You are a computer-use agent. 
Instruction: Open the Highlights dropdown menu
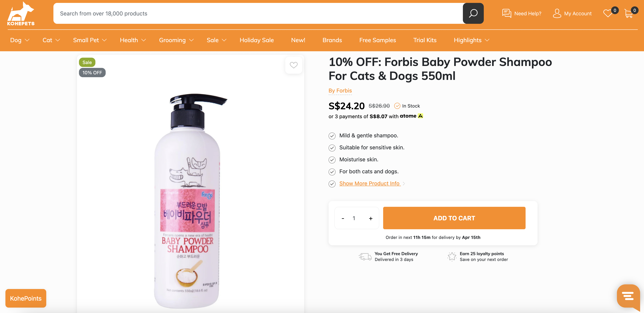point(471,40)
